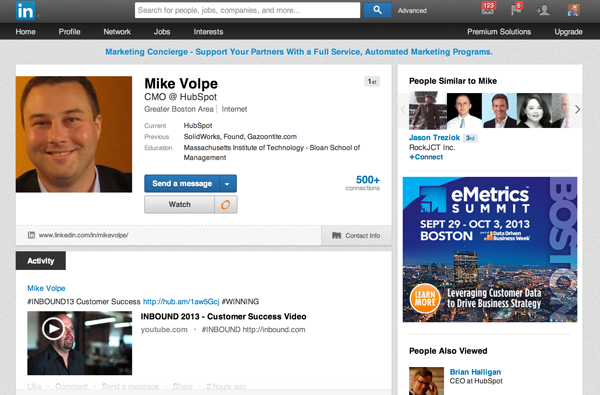Click the add connections person icon
Viewport: 600px width, 395px height.
[543, 10]
